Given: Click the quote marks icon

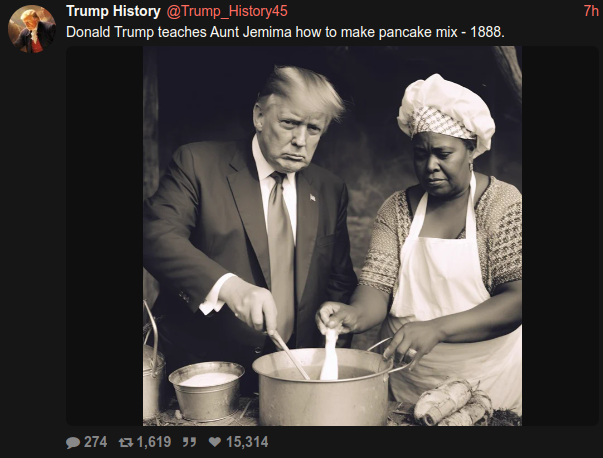Looking at the screenshot, I should pyautogui.click(x=189, y=442).
